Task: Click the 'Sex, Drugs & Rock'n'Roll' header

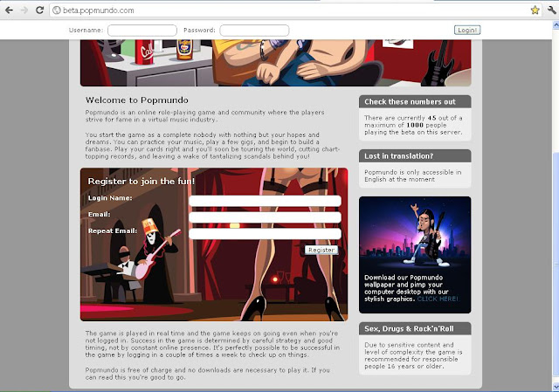Action: click(x=415, y=328)
